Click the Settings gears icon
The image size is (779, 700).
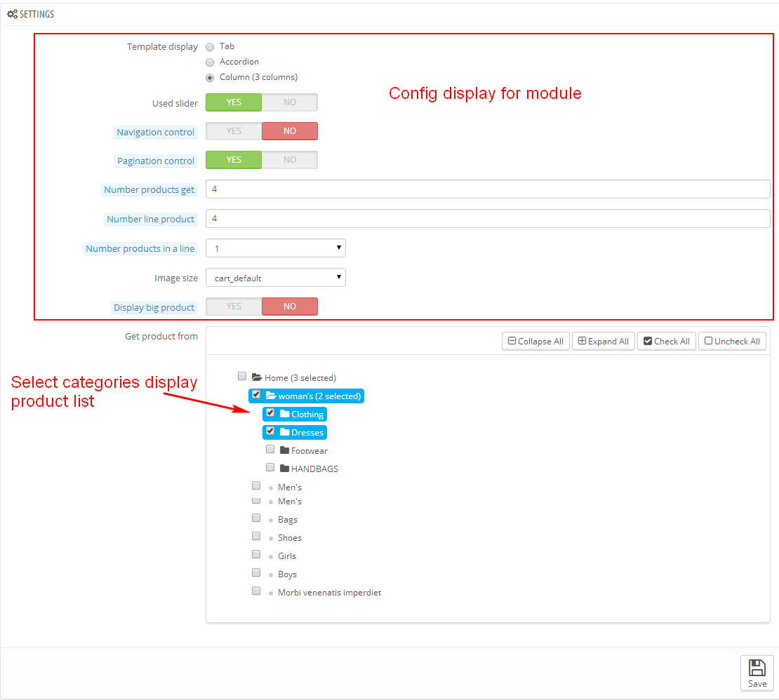click(12, 14)
